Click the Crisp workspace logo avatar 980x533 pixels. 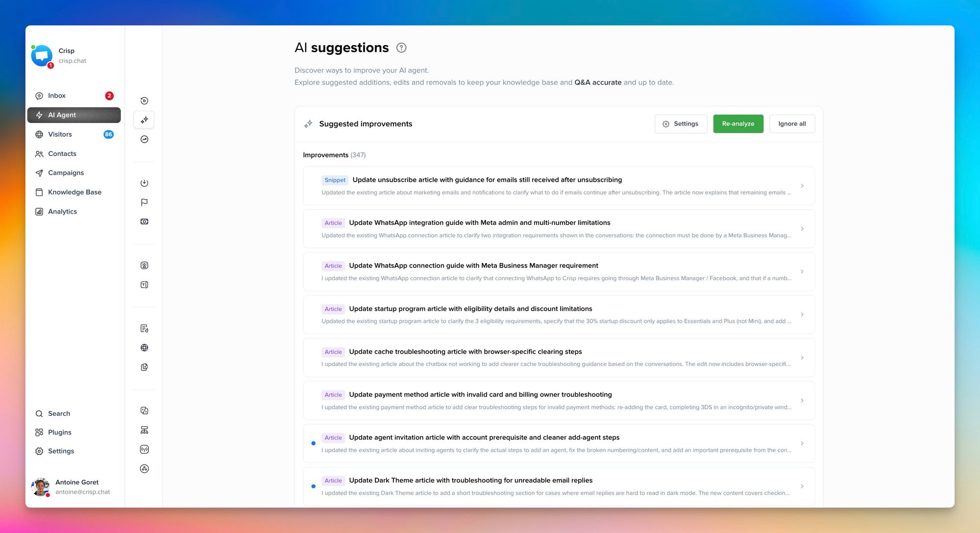(x=42, y=56)
